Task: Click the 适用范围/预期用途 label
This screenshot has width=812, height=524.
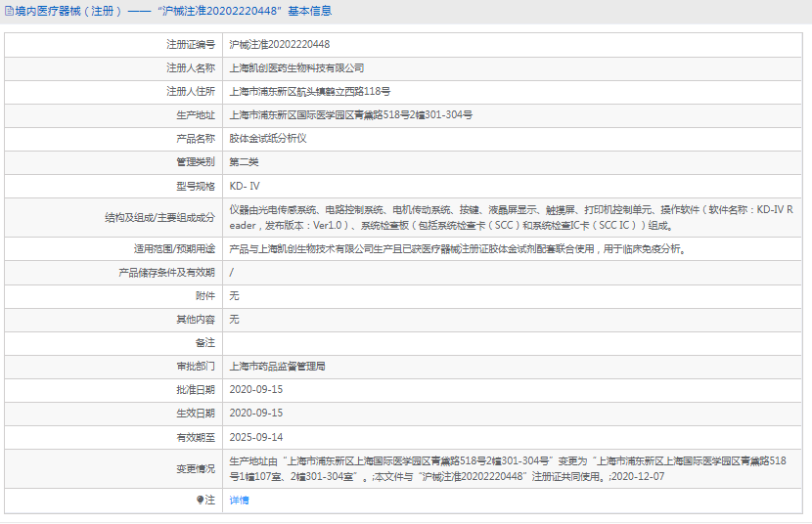Action: point(174,249)
